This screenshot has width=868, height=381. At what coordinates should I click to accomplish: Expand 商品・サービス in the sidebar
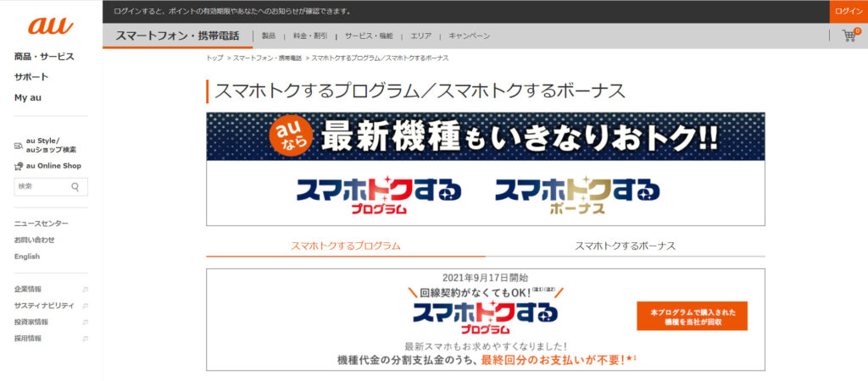coord(44,57)
